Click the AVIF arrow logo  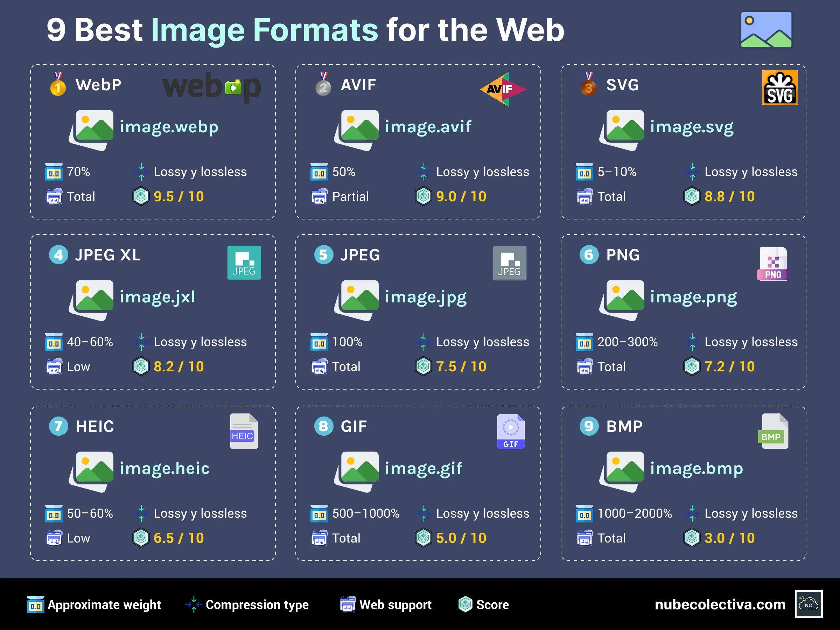click(x=503, y=89)
